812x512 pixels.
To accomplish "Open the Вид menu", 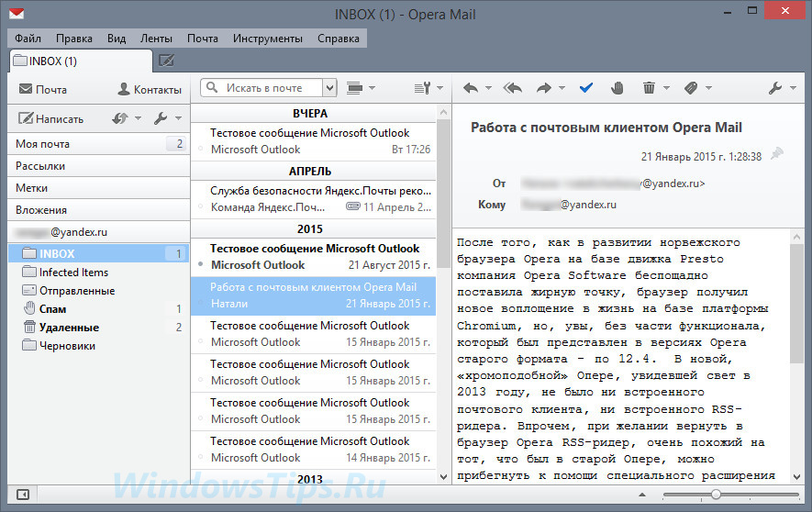I will point(117,39).
